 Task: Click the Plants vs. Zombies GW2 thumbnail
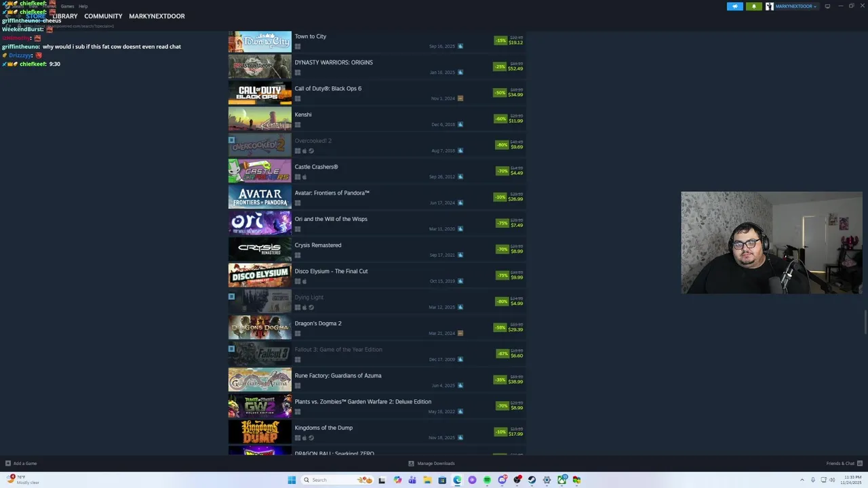(x=260, y=406)
